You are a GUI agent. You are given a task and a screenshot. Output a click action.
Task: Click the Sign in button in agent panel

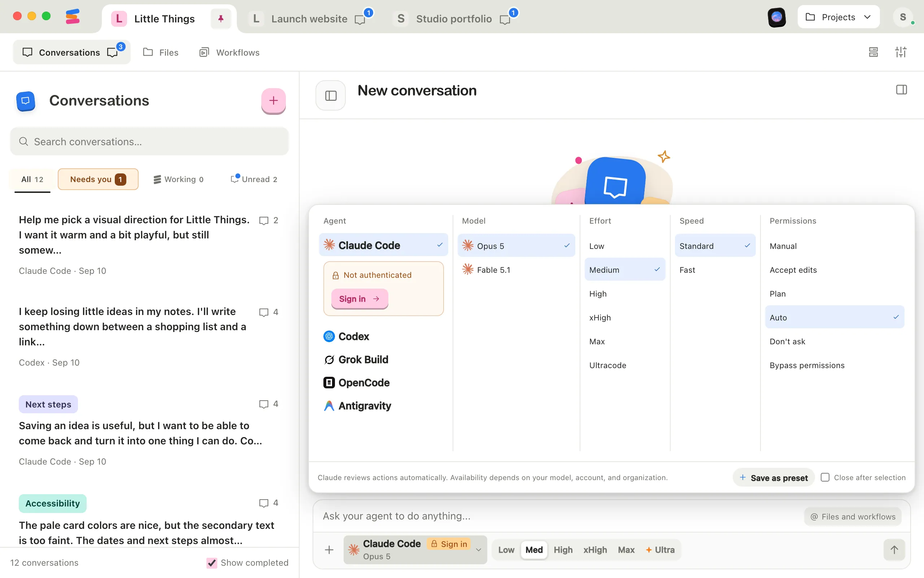359,298
